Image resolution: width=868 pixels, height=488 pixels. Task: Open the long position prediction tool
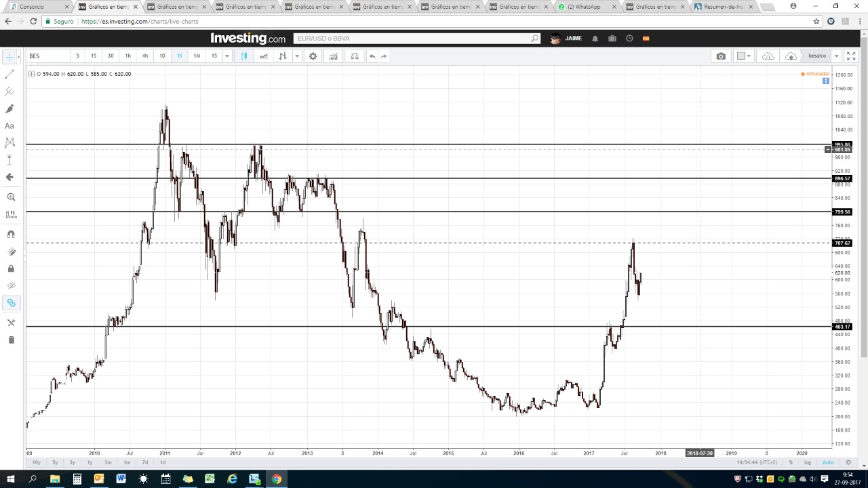(x=9, y=160)
